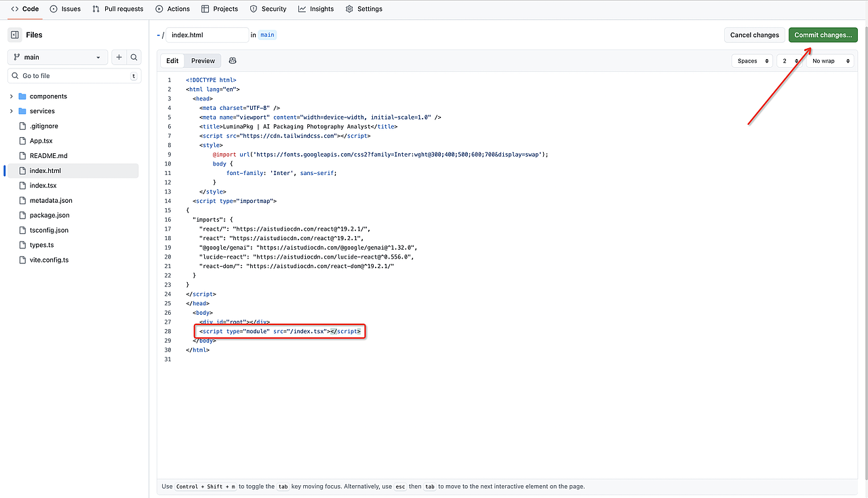
Task: Click the add new file plus icon
Action: click(119, 58)
